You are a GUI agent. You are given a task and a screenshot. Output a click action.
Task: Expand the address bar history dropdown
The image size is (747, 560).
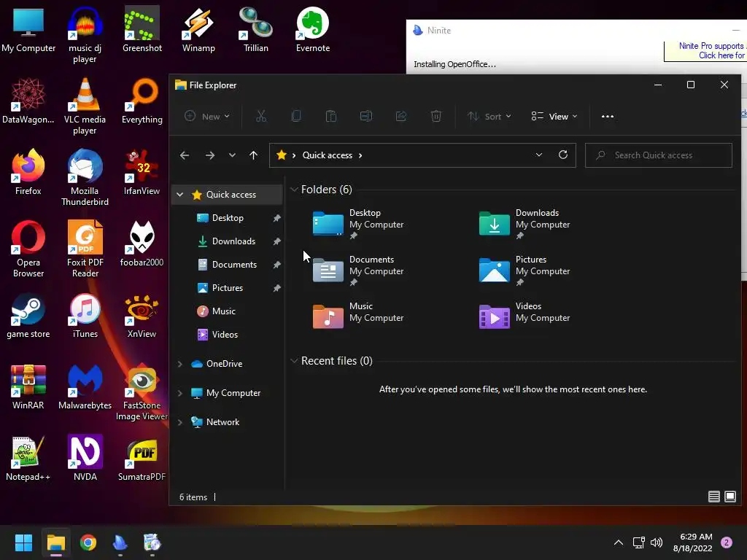(x=539, y=155)
